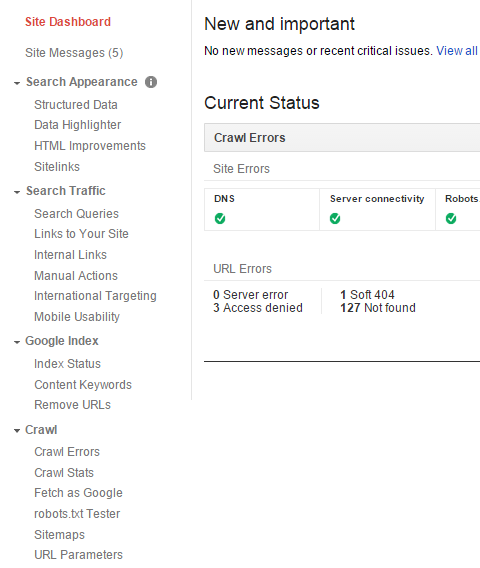Go to Mobile Usability
Screen dimensions: 480x568
coord(77,317)
